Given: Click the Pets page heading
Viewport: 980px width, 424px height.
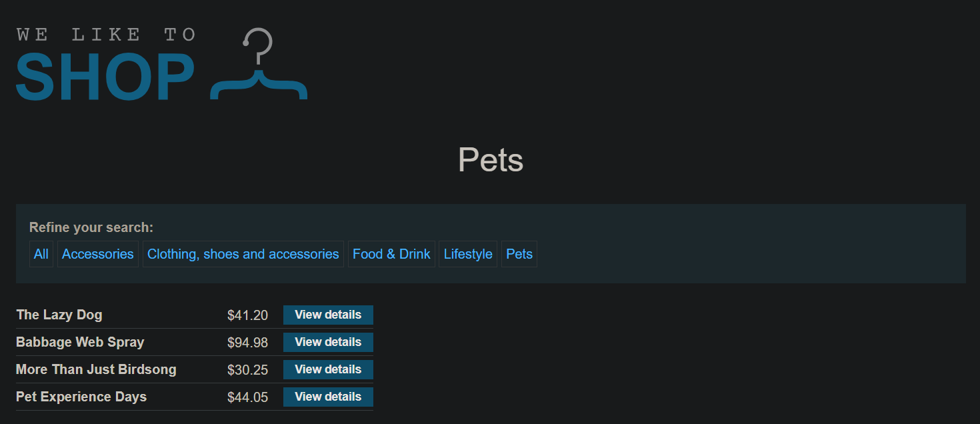Looking at the screenshot, I should [x=491, y=160].
